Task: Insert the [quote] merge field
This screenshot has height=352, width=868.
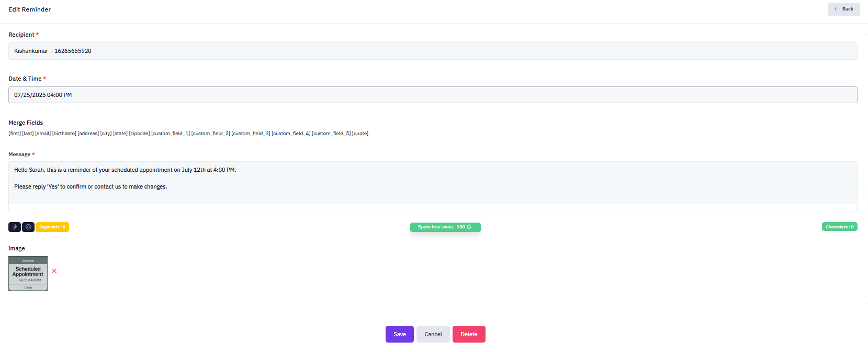Action: pyautogui.click(x=360, y=134)
